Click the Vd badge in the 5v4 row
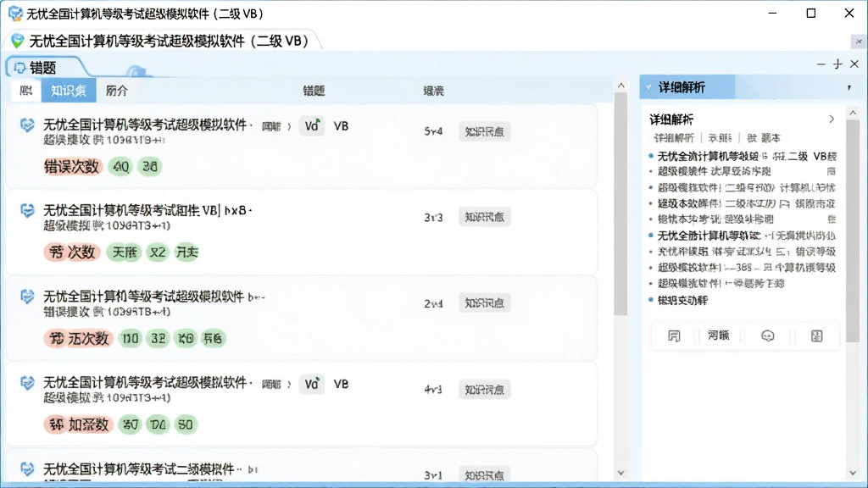Viewport: 868px width, 488px height. (x=312, y=126)
